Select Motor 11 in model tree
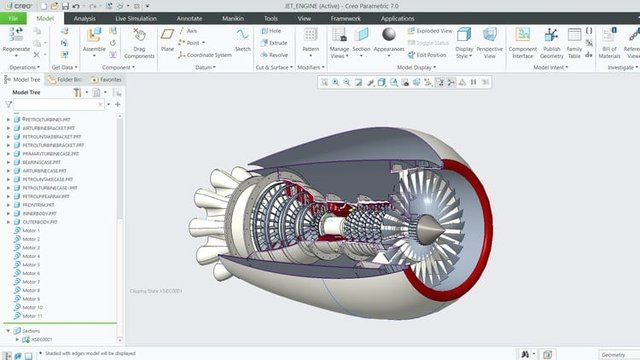Image resolution: width=640 pixels, height=360 pixels. 32,316
